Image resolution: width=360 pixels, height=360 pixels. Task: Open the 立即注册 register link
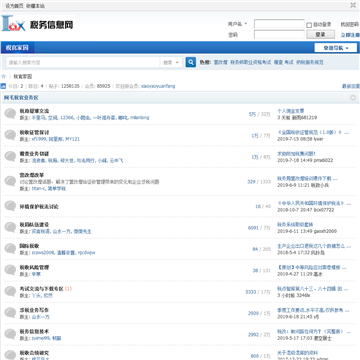[350, 35]
